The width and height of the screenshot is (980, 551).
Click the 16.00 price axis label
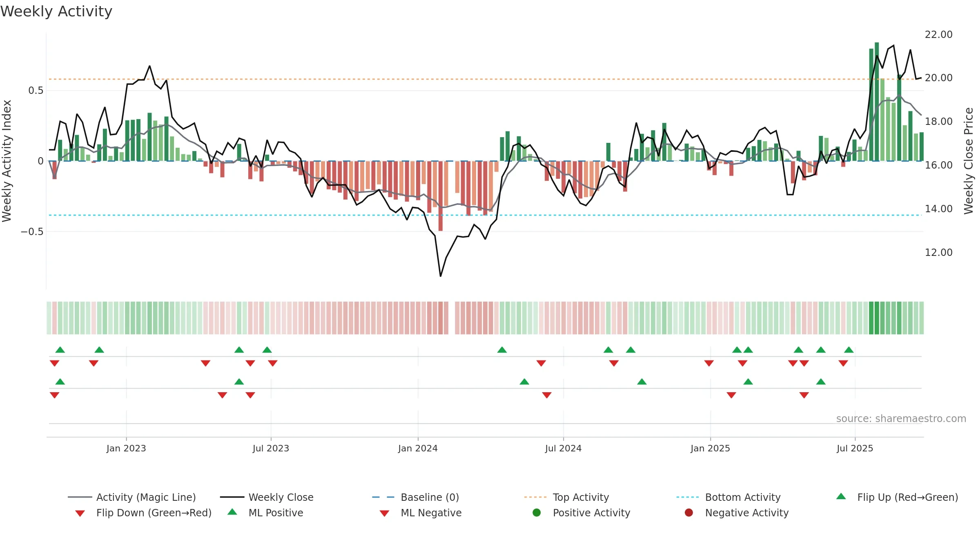pyautogui.click(x=938, y=165)
